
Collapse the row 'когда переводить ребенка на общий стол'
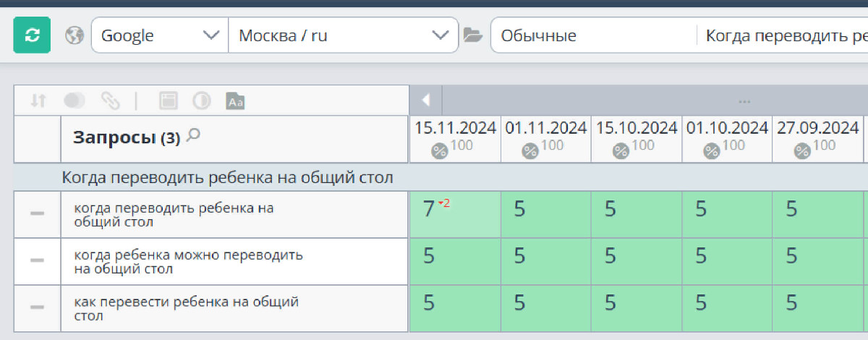point(38,213)
